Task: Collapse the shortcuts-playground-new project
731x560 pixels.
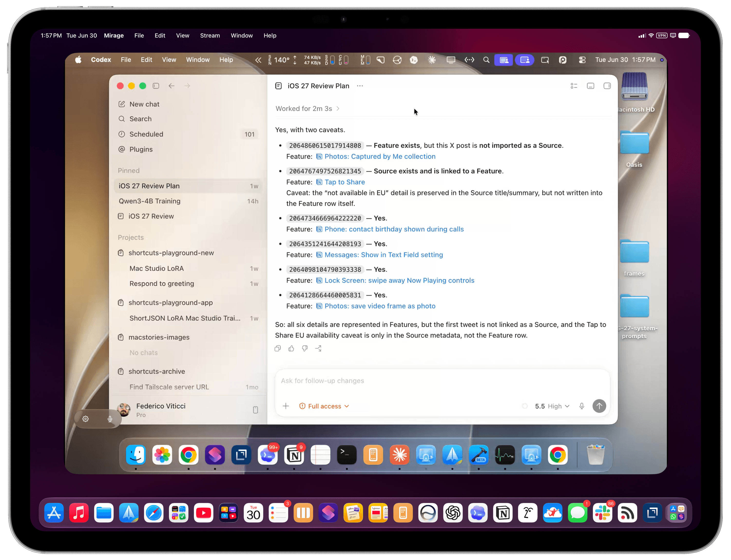Action: click(188, 253)
